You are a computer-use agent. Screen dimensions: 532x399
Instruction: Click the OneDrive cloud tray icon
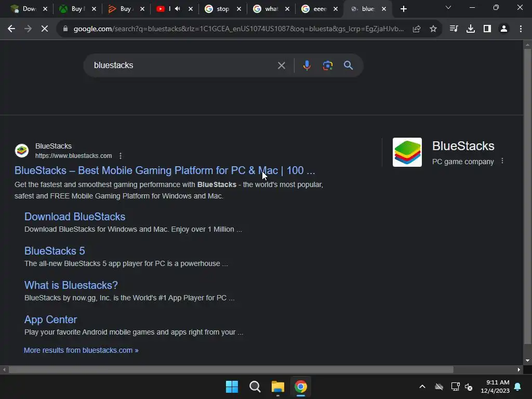tap(439, 387)
